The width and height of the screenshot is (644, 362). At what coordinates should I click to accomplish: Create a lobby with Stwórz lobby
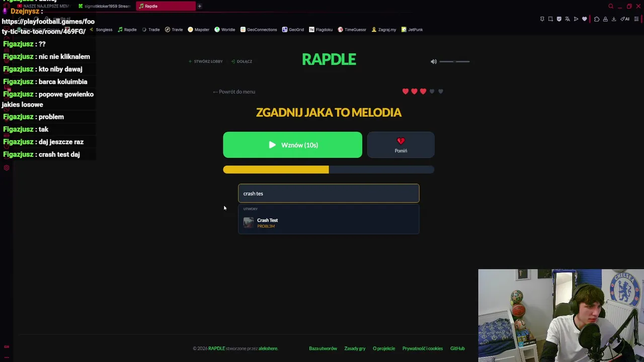pyautogui.click(x=205, y=61)
